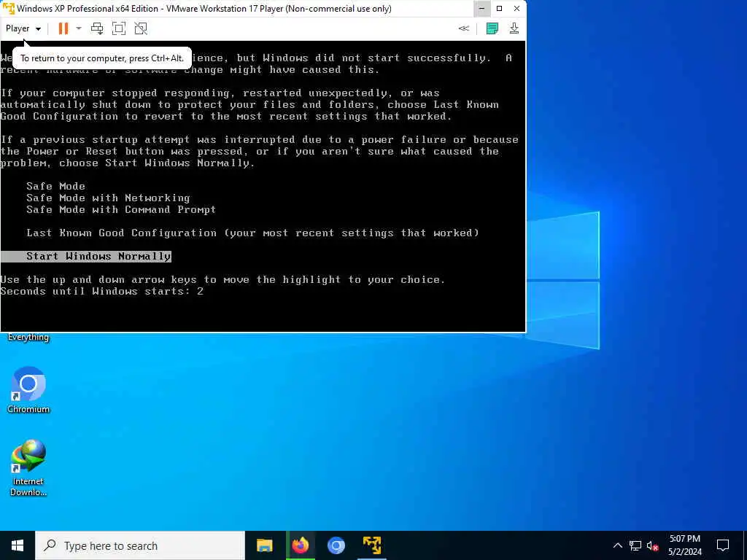Image resolution: width=747 pixels, height=560 pixels.
Task: Expand the power options arrow next to pause
Action: click(x=79, y=28)
